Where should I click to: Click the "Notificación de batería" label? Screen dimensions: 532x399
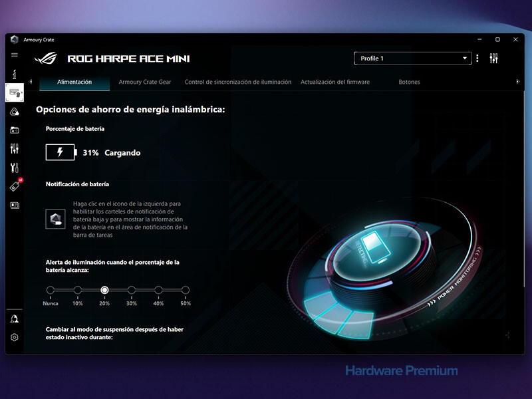tap(77, 184)
